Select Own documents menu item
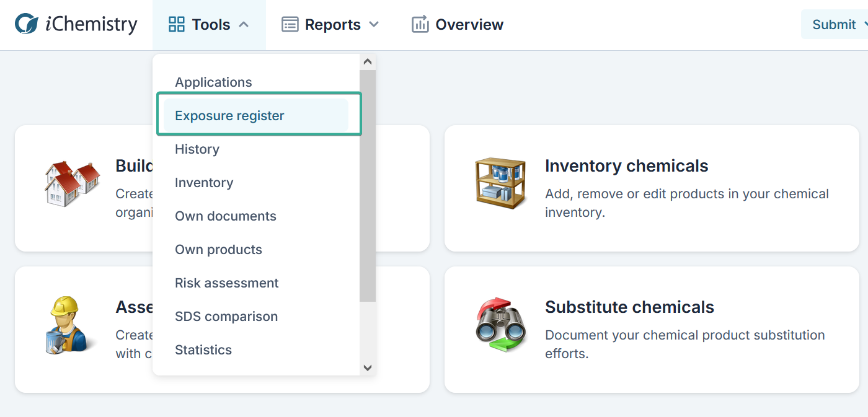The height and width of the screenshot is (417, 868). pyautogui.click(x=226, y=216)
